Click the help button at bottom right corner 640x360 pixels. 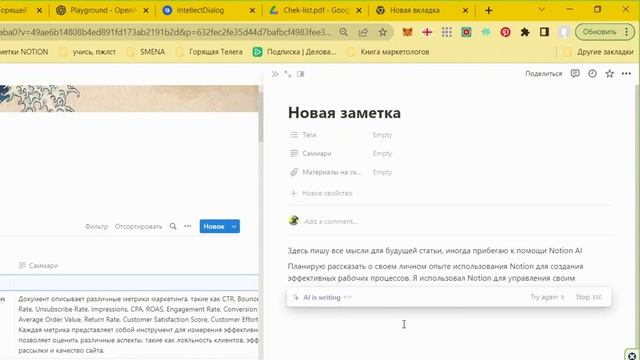point(632,356)
